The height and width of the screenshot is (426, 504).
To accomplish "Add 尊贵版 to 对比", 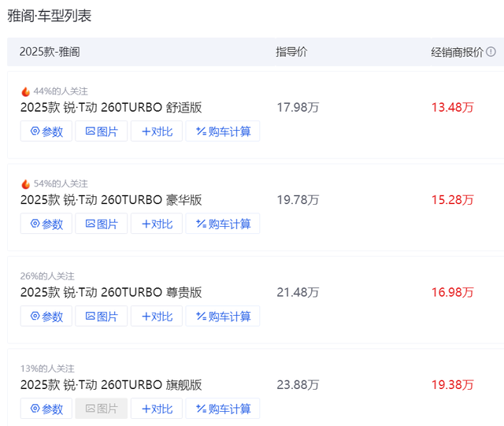I will point(157,316).
